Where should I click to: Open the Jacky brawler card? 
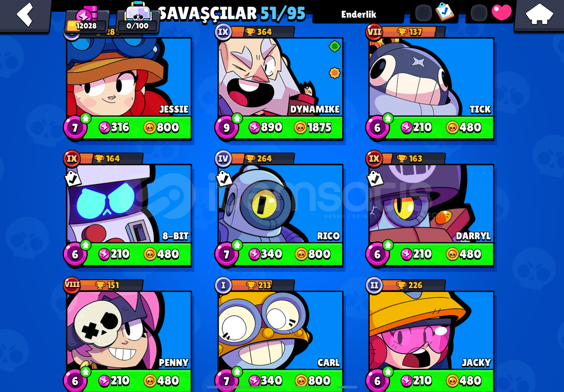(431, 331)
